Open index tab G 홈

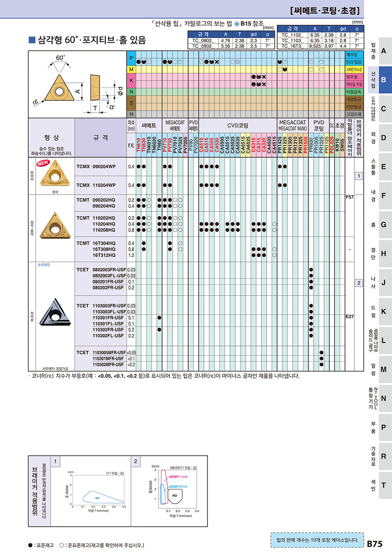(x=379, y=225)
